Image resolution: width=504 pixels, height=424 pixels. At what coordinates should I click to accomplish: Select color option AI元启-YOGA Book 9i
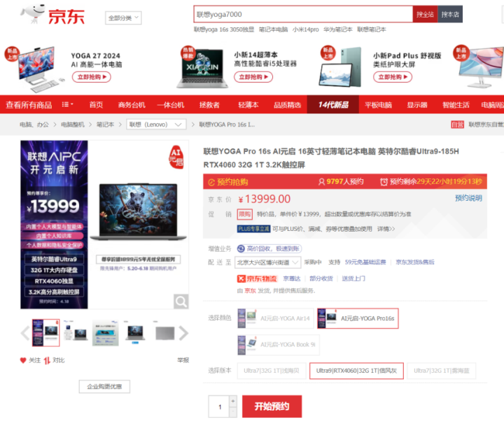(279, 345)
